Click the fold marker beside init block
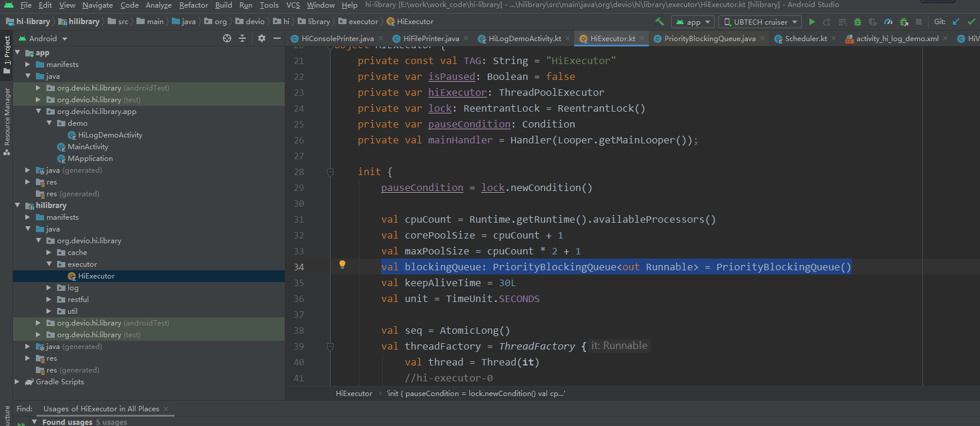The image size is (980, 426). pos(330,172)
